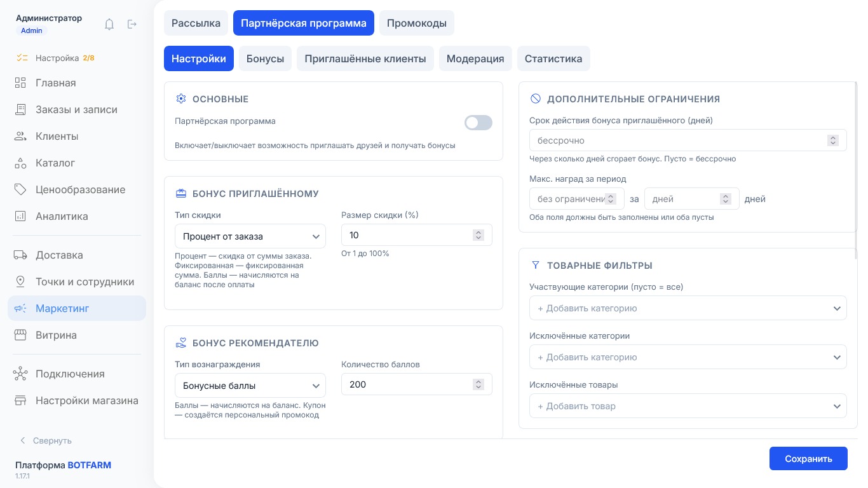Switch to the Модерация sub-tab
This screenshot has width=868, height=488.
[x=475, y=58]
